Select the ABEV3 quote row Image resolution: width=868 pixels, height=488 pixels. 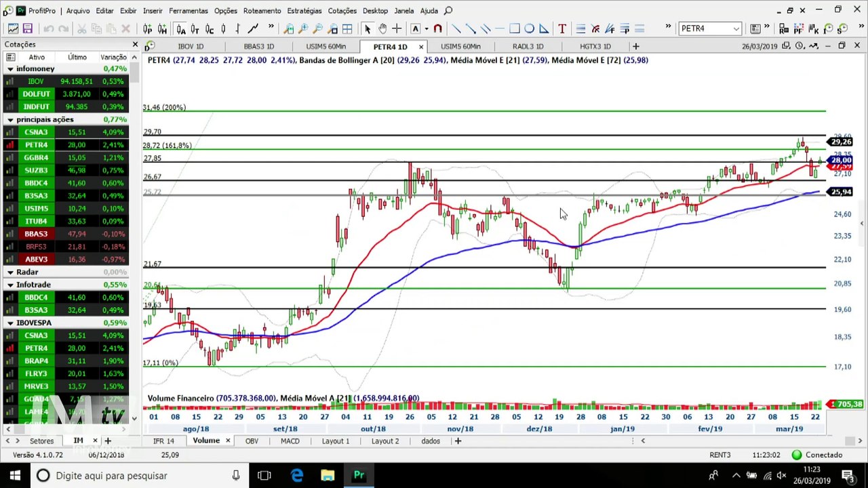click(x=65, y=259)
